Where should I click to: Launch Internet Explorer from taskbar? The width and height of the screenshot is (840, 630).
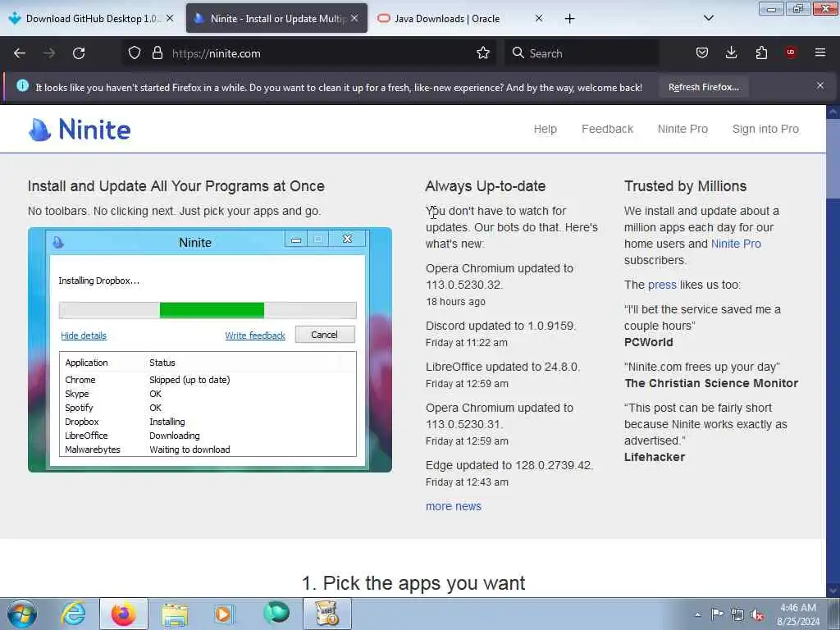[x=73, y=614]
